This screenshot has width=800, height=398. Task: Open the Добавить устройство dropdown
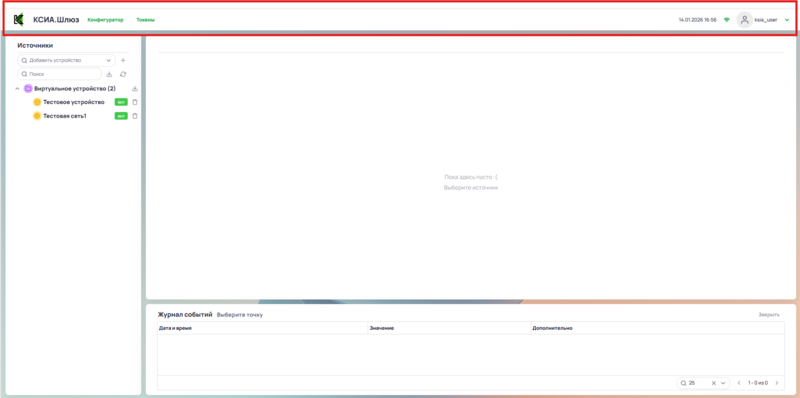pyautogui.click(x=66, y=60)
